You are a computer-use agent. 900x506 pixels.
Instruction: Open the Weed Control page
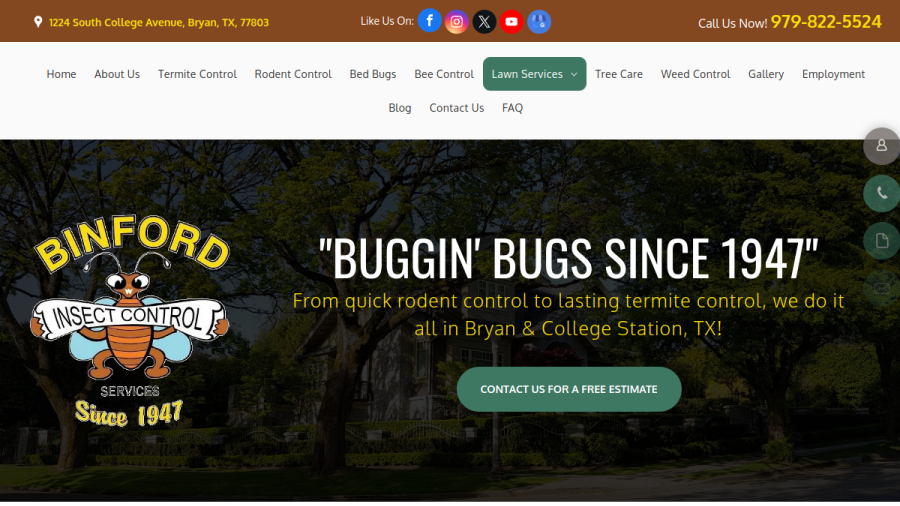tap(695, 74)
